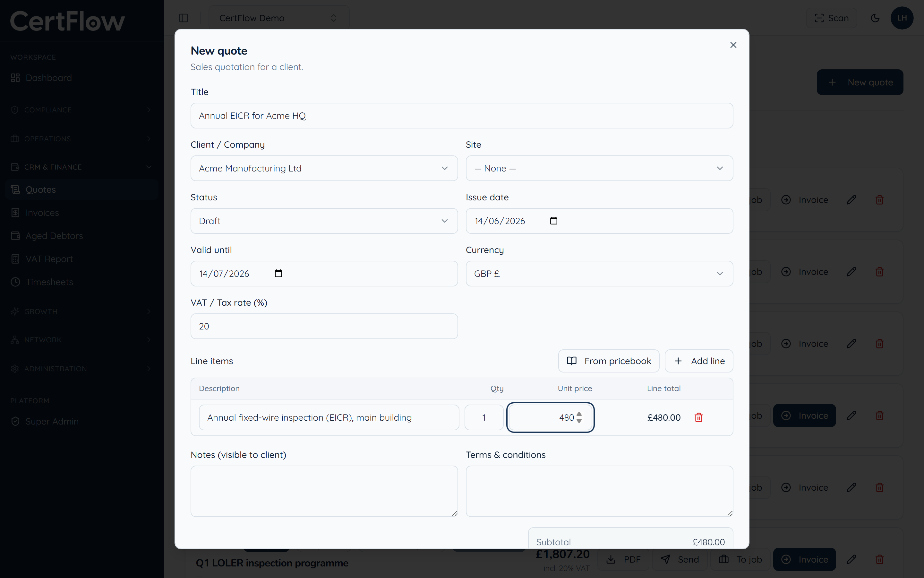Open the LH user avatar menu
Viewport: 924px width, 578px height.
click(x=902, y=18)
